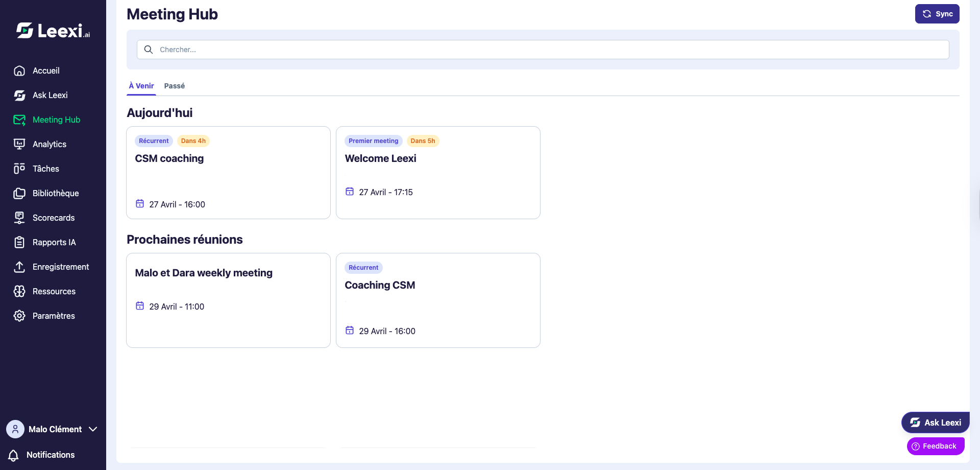Open the floating Ask Leexi button
This screenshot has height=470, width=980.
(x=936, y=422)
